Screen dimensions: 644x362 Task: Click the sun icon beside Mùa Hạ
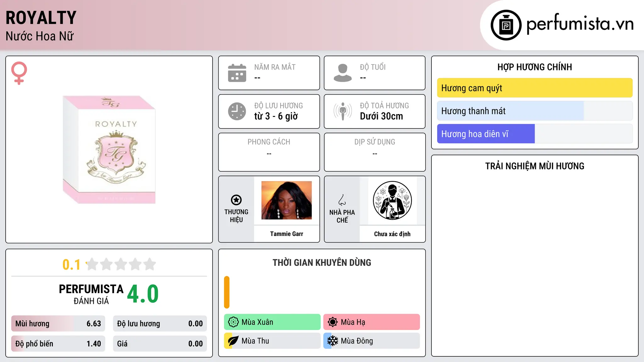333,322
